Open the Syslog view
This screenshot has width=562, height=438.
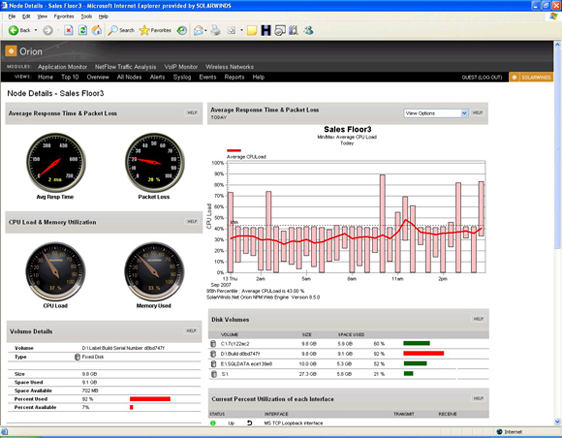coord(182,77)
